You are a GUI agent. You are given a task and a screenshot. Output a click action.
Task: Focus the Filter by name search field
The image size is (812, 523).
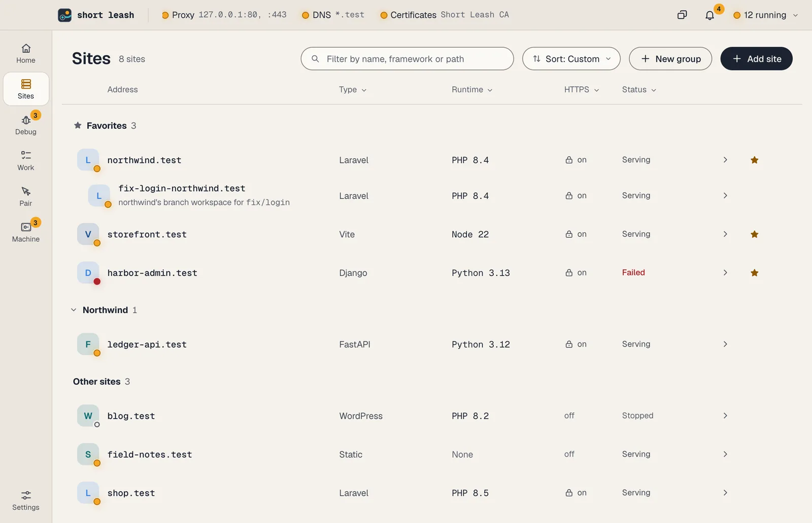pos(408,59)
